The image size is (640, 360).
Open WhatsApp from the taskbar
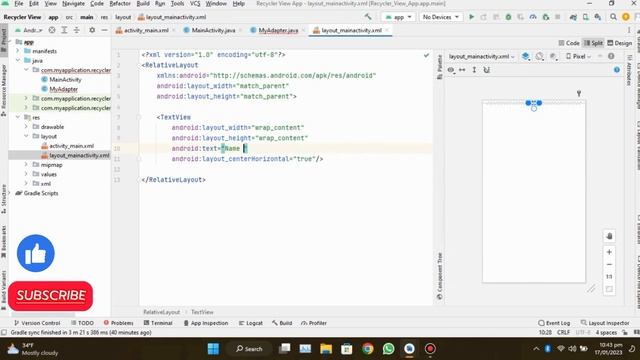(x=389, y=349)
